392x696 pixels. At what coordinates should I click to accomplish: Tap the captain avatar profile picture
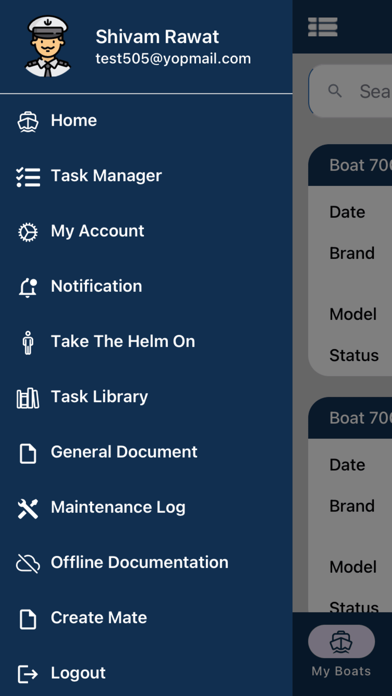[48, 46]
